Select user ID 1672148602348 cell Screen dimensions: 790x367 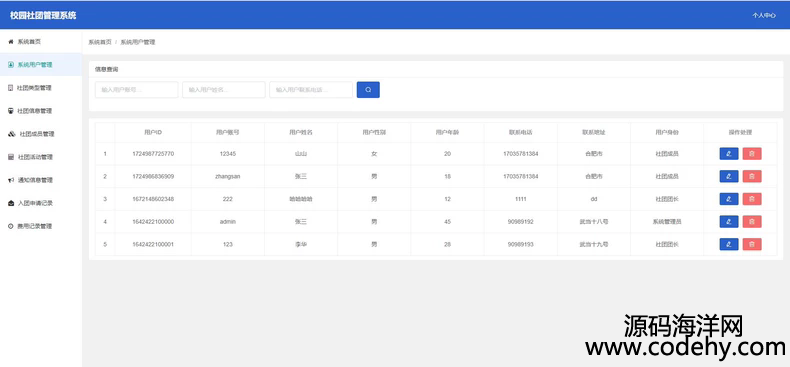pyautogui.click(x=153, y=199)
